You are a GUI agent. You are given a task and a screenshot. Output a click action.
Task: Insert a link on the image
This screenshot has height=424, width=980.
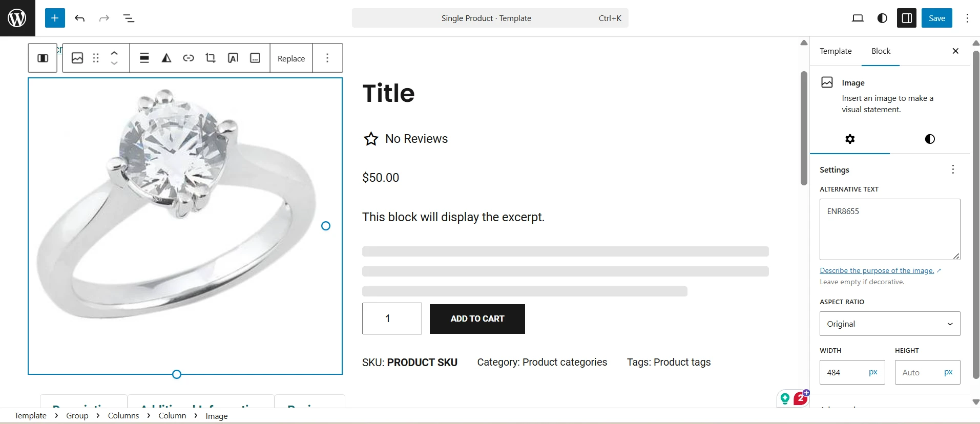(189, 58)
